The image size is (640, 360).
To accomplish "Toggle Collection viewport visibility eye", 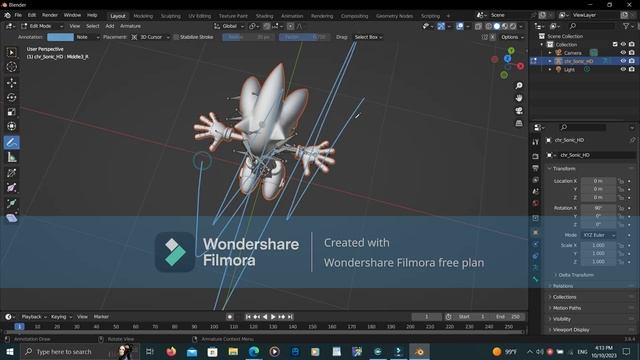I will 623,44.
